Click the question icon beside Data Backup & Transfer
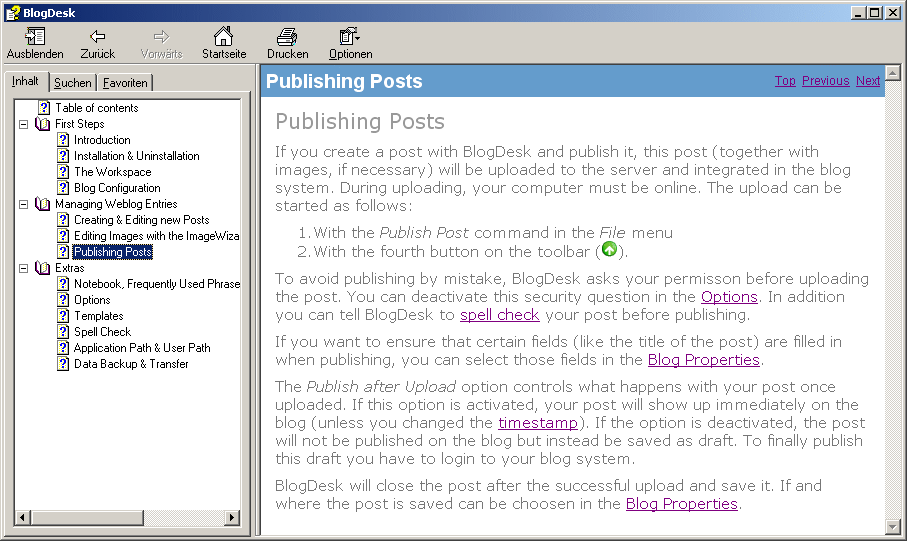Screen dimensions: 907x541 (63, 364)
